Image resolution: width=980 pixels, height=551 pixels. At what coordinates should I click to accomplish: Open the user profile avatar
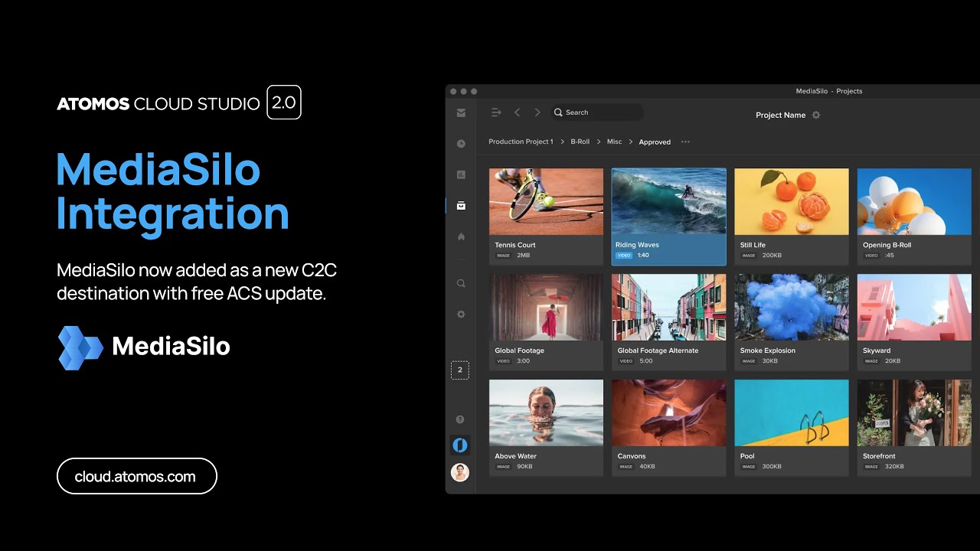tap(460, 472)
